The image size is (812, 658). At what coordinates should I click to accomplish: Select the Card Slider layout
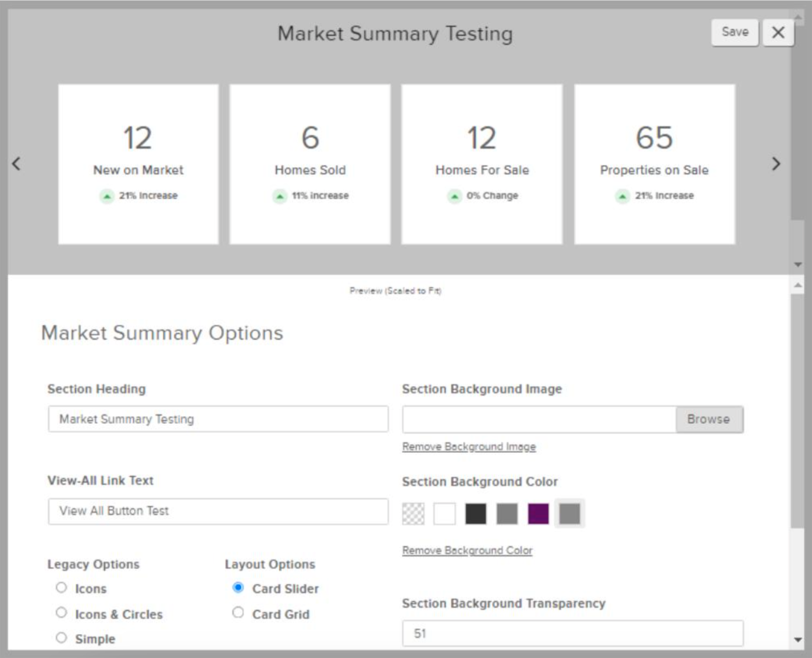coord(238,588)
